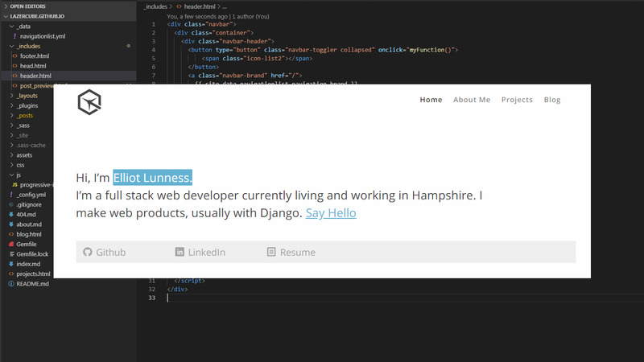644x362 pixels.
Task: Click the Resume document icon
Action: click(271, 252)
